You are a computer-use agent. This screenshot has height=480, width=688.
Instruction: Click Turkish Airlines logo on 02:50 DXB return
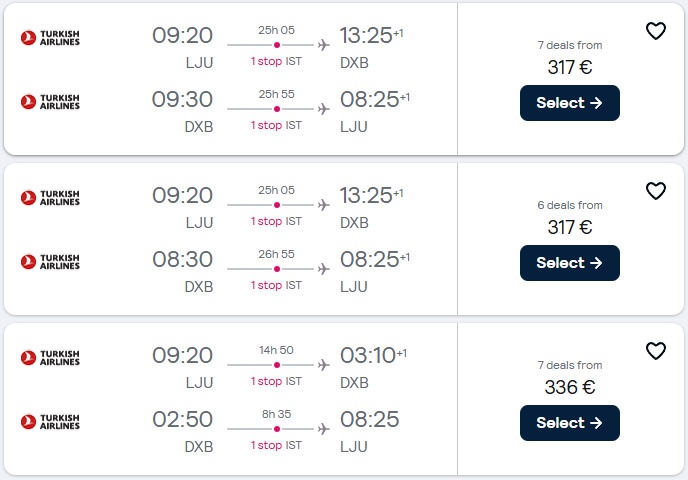pos(50,422)
